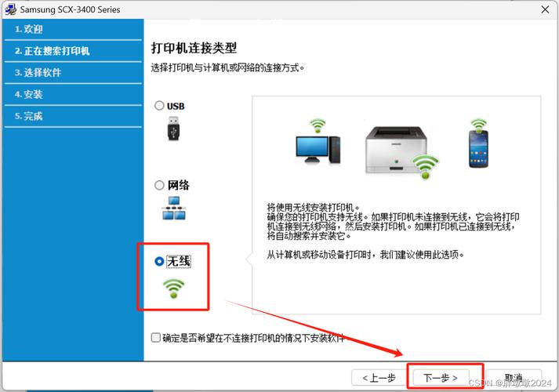559x392 pixels.
Task: Close the Samsung SCX-3400 Series window
Action: pos(545,9)
